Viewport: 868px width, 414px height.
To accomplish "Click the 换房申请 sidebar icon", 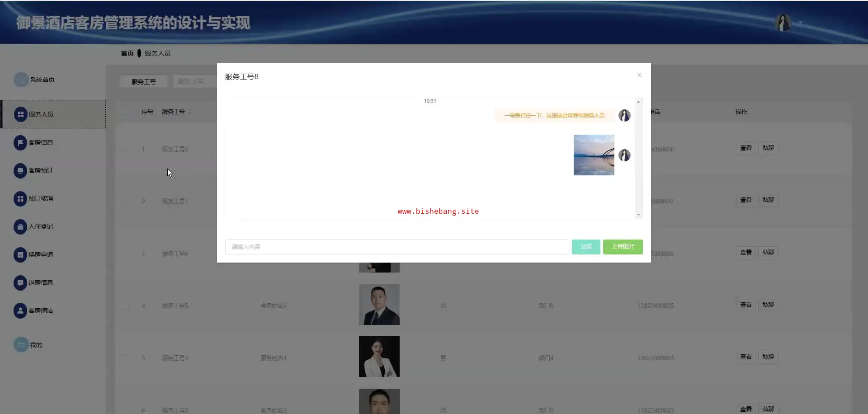I will 20,254.
